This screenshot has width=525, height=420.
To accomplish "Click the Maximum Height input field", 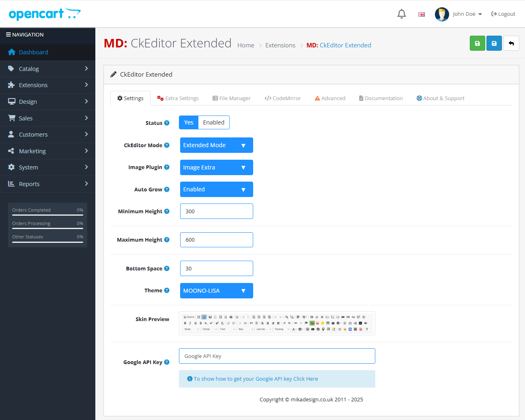I will (217, 240).
